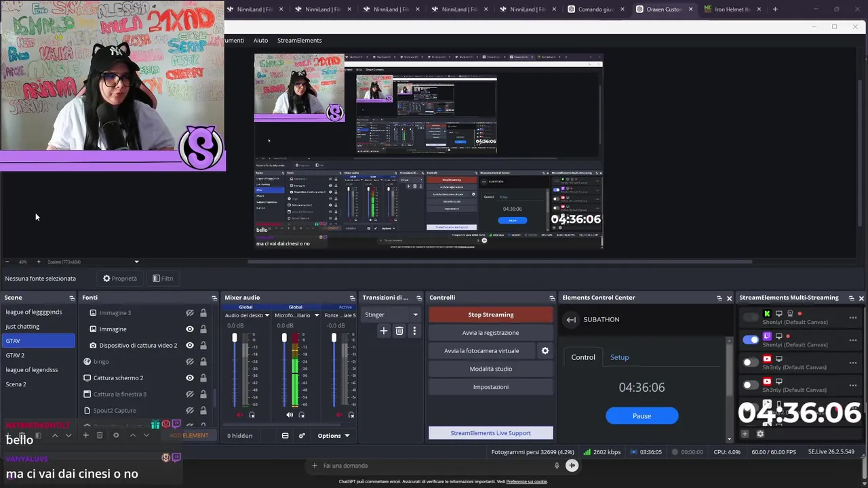This screenshot has height=488, width=868.
Task: Open transition properties three-dot menu
Action: point(414,331)
